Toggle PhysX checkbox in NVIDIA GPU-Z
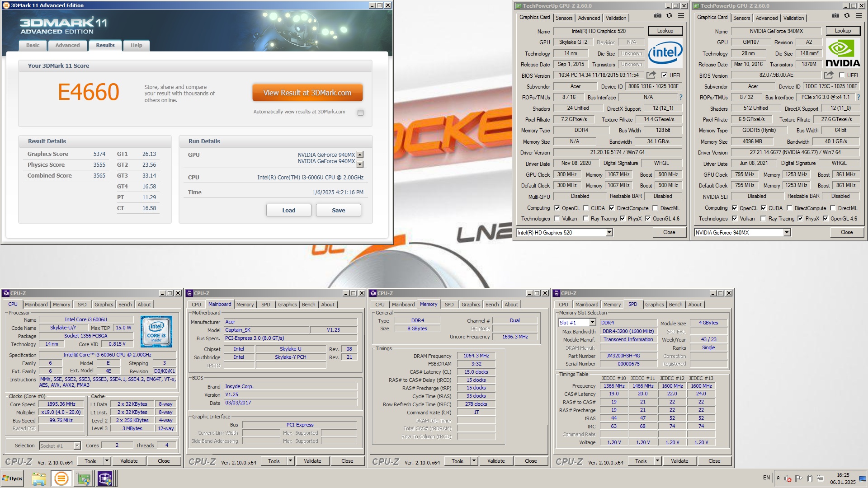This screenshot has height=488, width=868. 800,219
